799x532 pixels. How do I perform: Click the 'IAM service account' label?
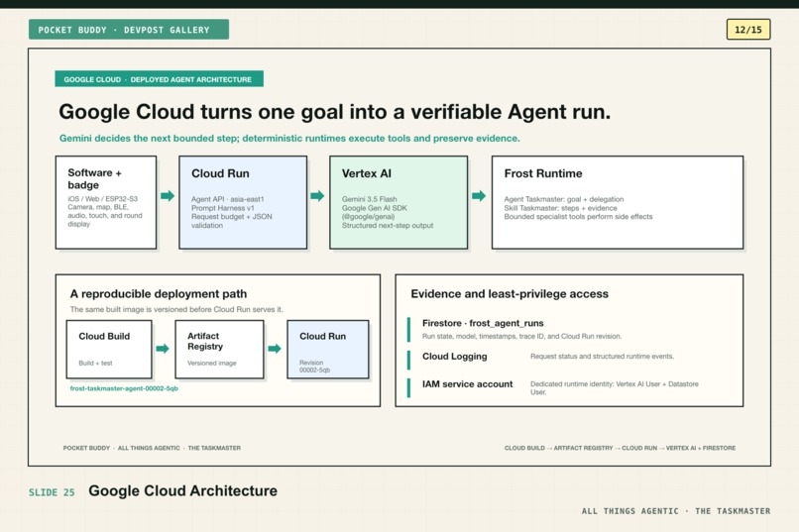[x=467, y=383]
